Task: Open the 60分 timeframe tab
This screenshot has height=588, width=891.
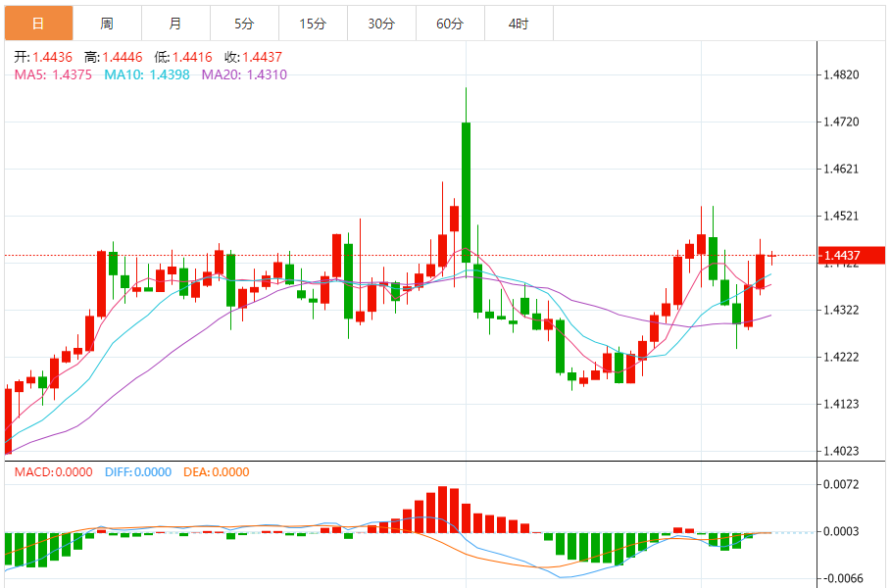Action: point(451,24)
